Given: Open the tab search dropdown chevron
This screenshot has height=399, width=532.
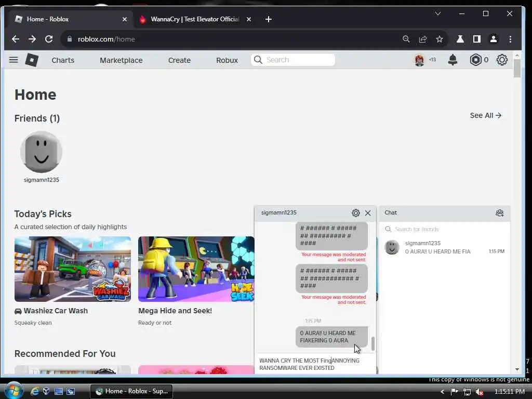Looking at the screenshot, I should [x=437, y=14].
